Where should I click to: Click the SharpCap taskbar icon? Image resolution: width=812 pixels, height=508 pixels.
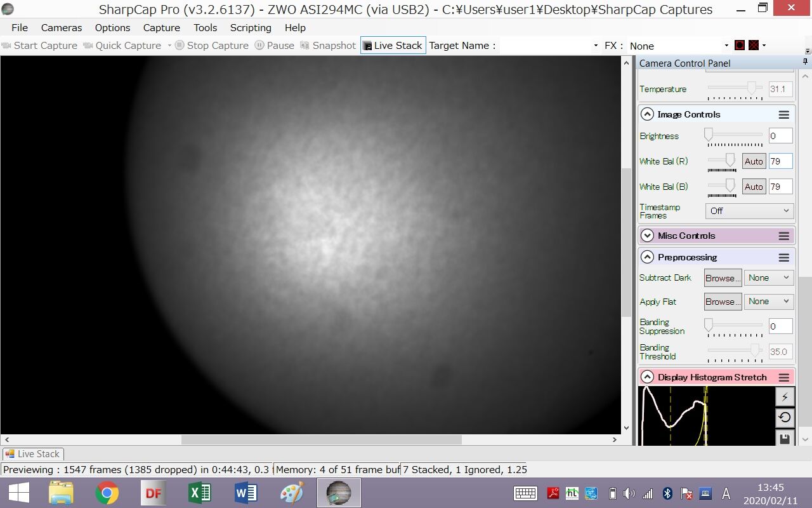(339, 493)
